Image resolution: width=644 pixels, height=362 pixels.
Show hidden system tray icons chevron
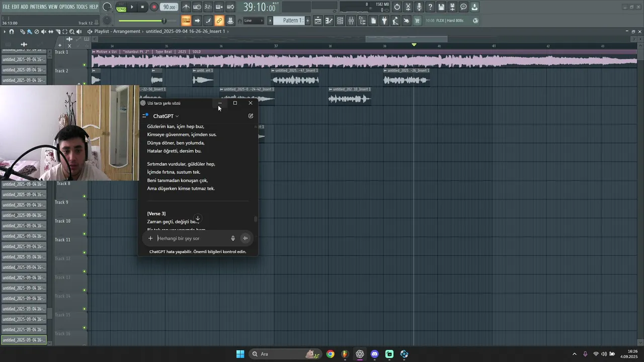tap(575, 354)
